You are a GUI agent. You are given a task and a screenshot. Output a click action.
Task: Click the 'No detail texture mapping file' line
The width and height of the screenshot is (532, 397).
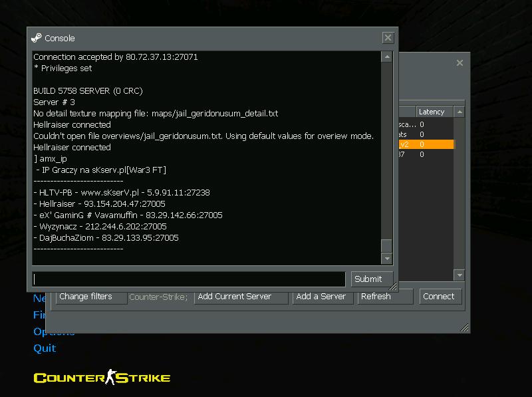[x=156, y=113]
